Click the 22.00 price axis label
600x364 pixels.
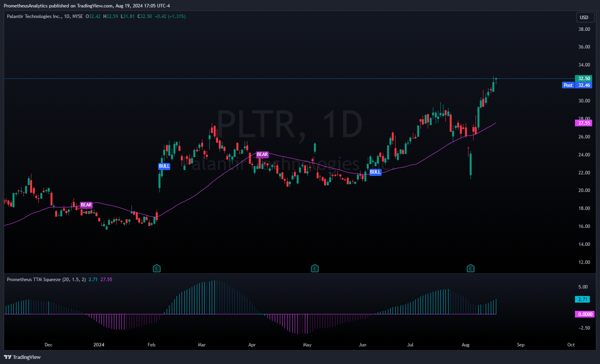pyautogui.click(x=584, y=173)
